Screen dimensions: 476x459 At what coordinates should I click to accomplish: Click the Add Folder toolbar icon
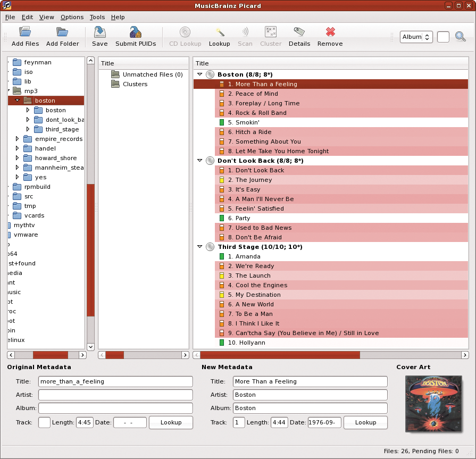pos(62,31)
